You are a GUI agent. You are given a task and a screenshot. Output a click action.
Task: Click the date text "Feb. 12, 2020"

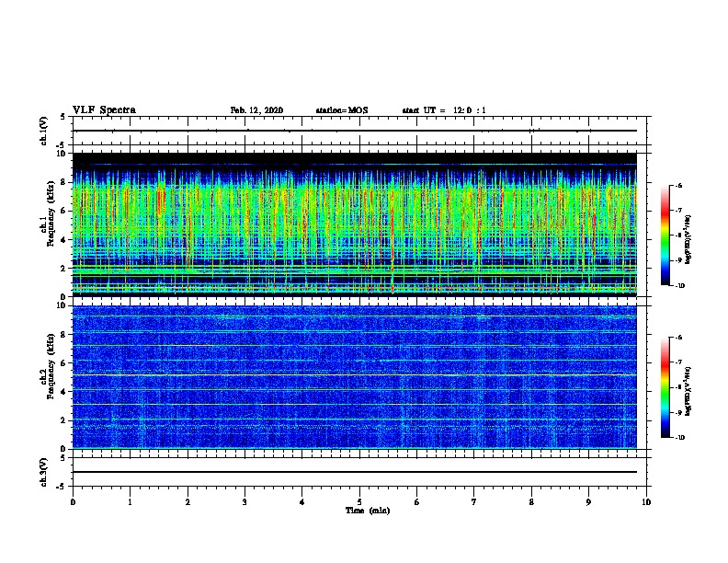(x=256, y=110)
